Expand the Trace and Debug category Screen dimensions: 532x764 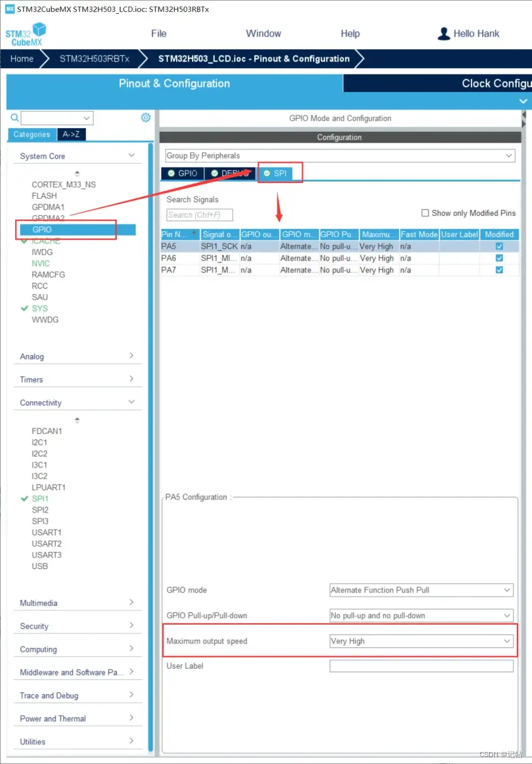(x=131, y=695)
